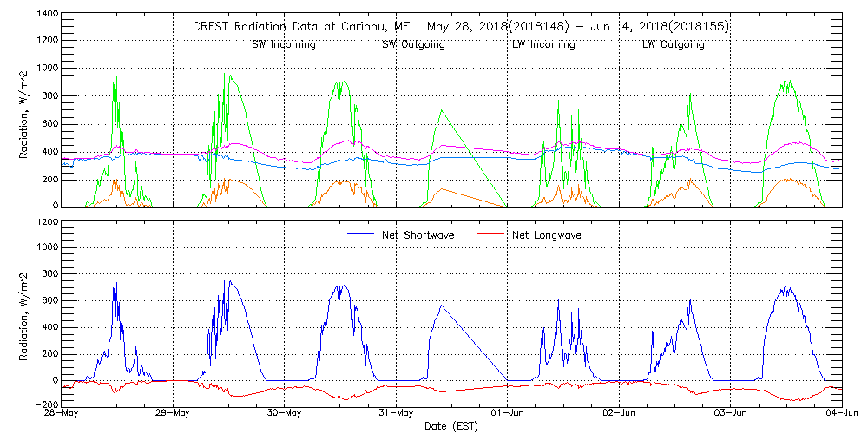Click the 29-May date tick label
Viewport: 868px width, 434px height.
174,413
